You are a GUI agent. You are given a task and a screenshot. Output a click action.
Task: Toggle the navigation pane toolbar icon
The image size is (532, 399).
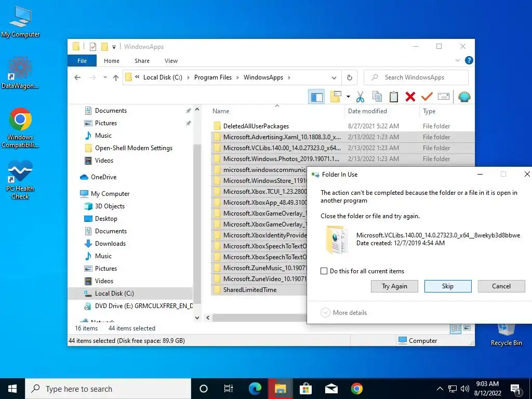(x=316, y=97)
